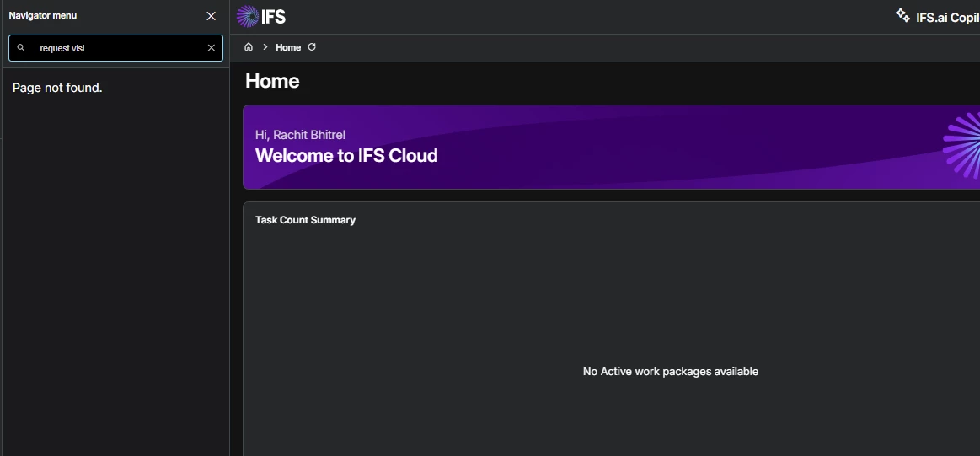Screen dimensions: 980x456
Task: Clear the navigator search field text
Action: [212, 47]
